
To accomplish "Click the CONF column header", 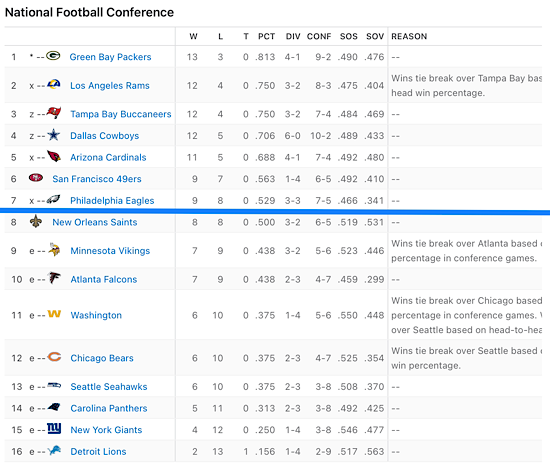I will pyautogui.click(x=319, y=36).
